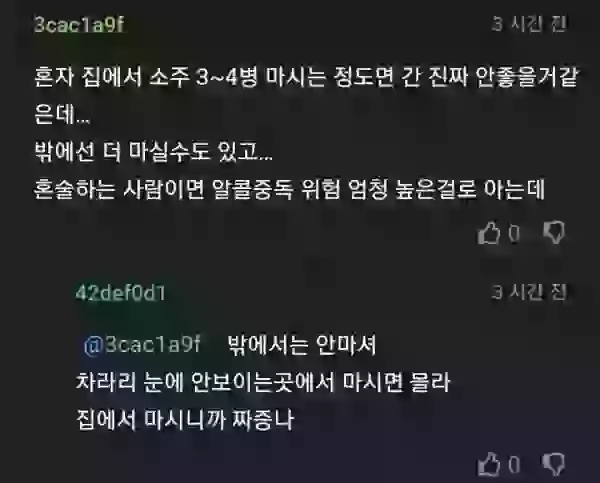Follow the @3cac1a9f mention in the reply
The height and width of the screenshot is (483, 600).
pos(142,344)
